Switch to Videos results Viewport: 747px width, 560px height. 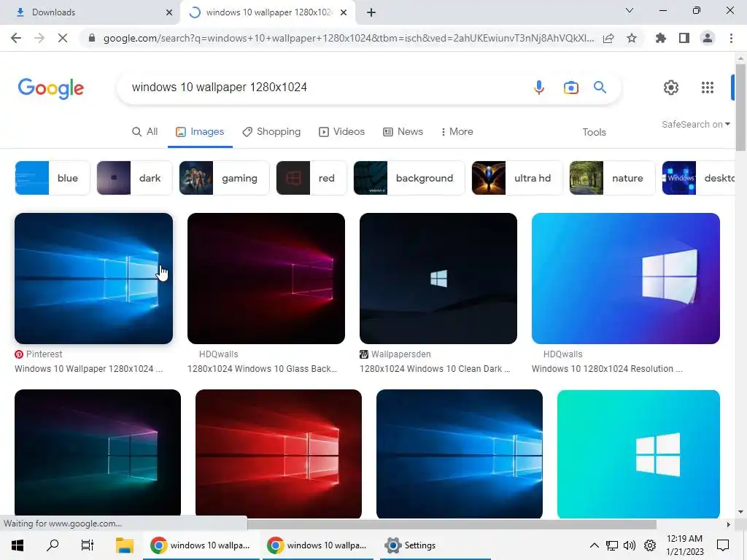point(341,131)
